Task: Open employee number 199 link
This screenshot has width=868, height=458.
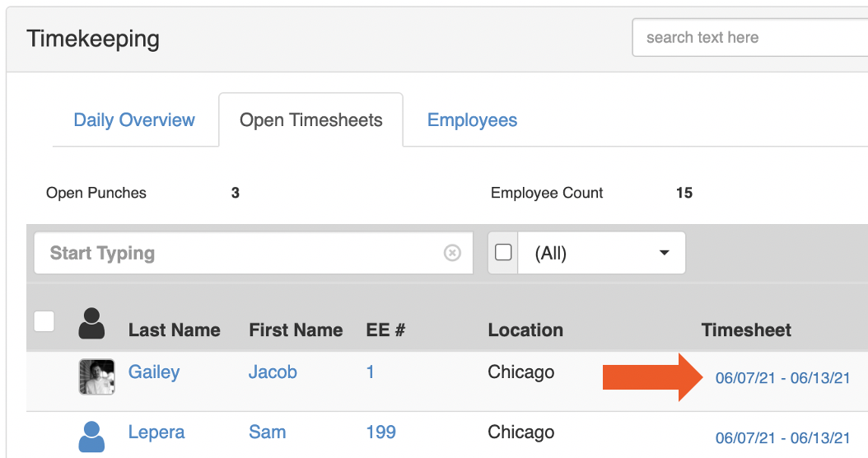Action: (381, 432)
